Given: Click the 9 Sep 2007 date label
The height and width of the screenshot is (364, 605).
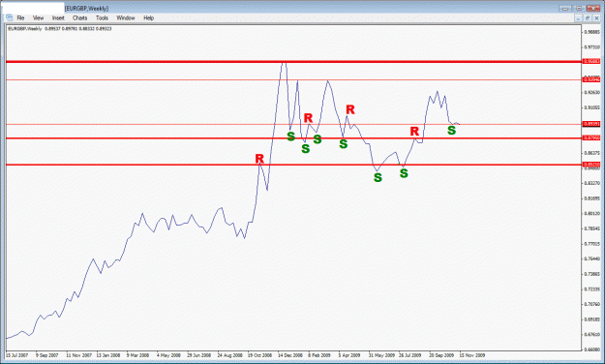Looking at the screenshot, I should [47, 355].
